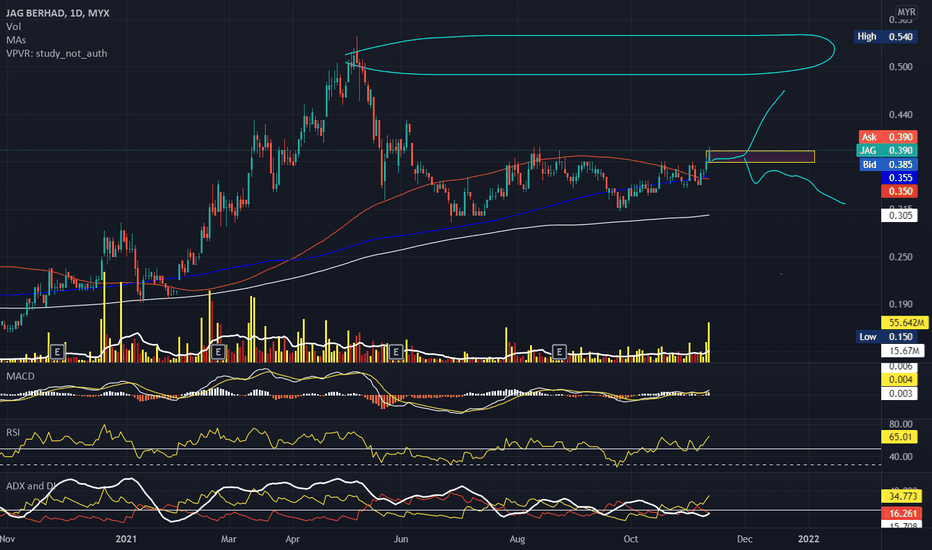This screenshot has height=550, width=932.
Task: Click the 0.250 price axis level
Action: pyautogui.click(x=900, y=257)
